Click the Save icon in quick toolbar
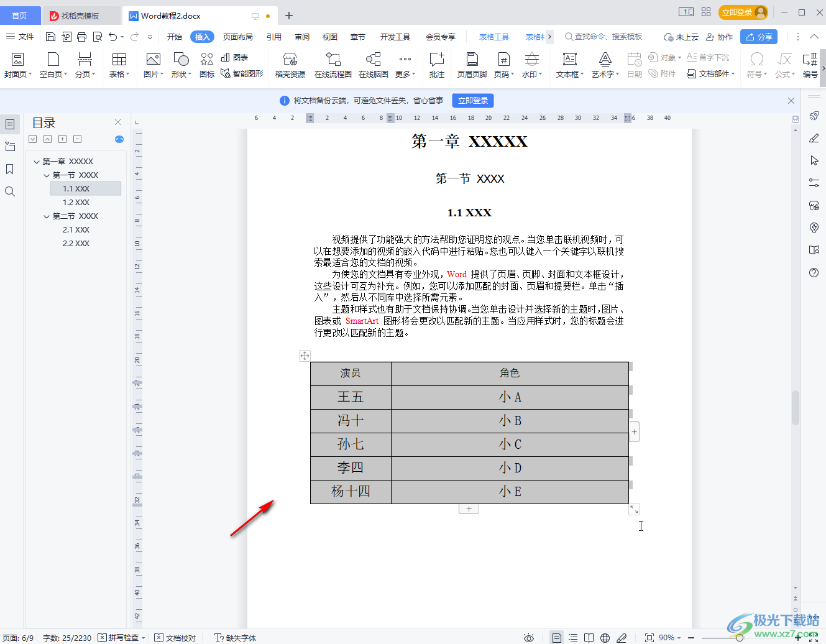This screenshot has width=826, height=644. tap(51, 37)
